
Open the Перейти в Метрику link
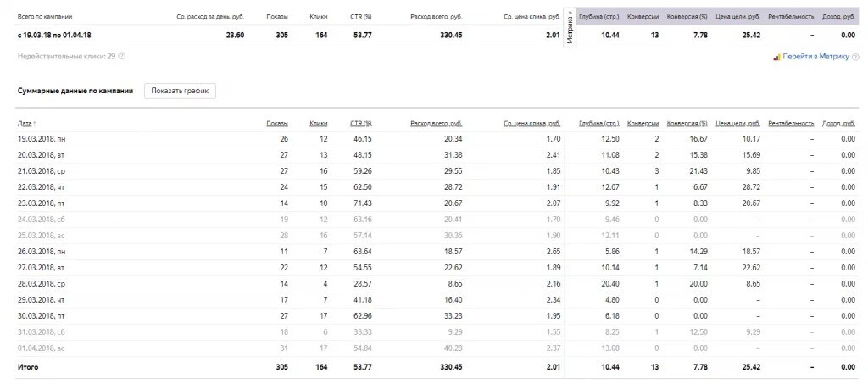(x=815, y=57)
